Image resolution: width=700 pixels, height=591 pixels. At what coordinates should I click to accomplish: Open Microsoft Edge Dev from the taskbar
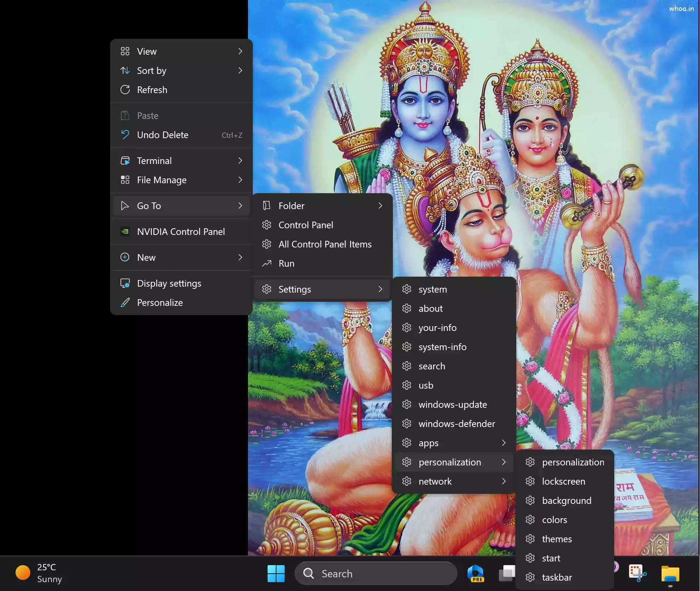(476, 573)
